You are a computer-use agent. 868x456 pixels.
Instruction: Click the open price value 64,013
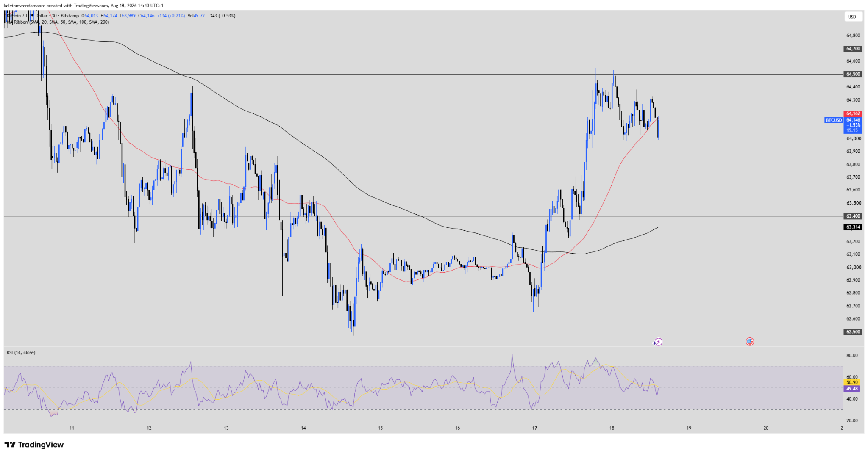point(89,16)
